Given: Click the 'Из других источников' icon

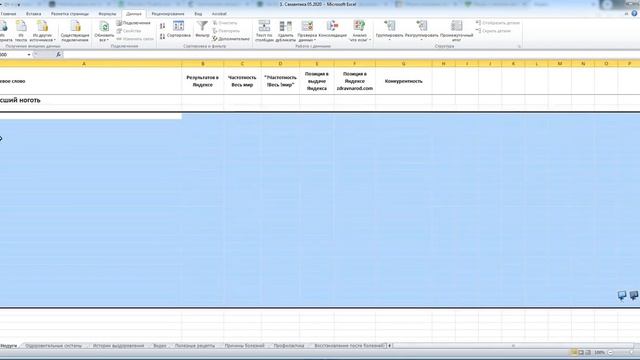Looking at the screenshot, I should (42, 27).
